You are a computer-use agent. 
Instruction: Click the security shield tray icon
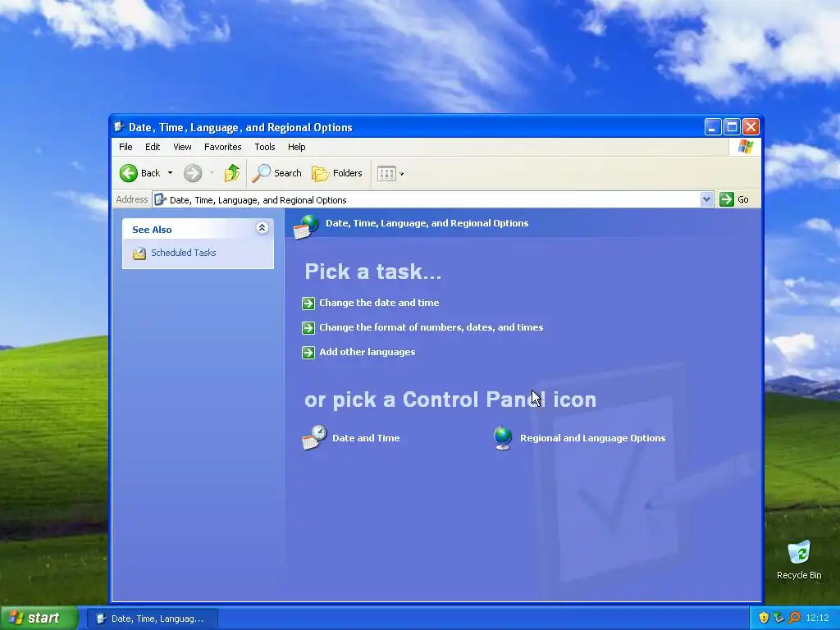(x=764, y=618)
